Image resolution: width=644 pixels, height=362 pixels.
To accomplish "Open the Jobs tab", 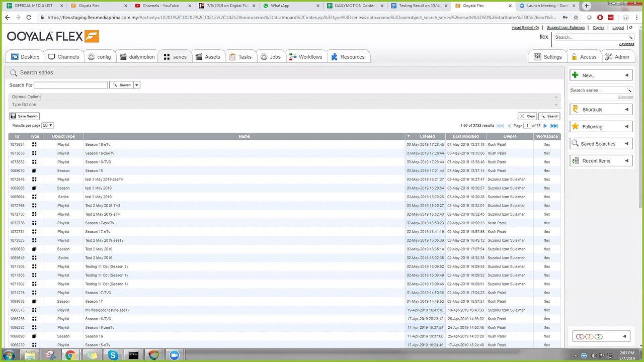I will point(270,57).
